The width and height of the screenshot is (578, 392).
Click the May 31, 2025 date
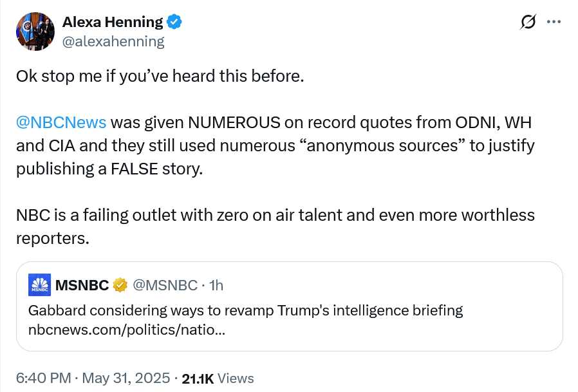click(x=126, y=378)
